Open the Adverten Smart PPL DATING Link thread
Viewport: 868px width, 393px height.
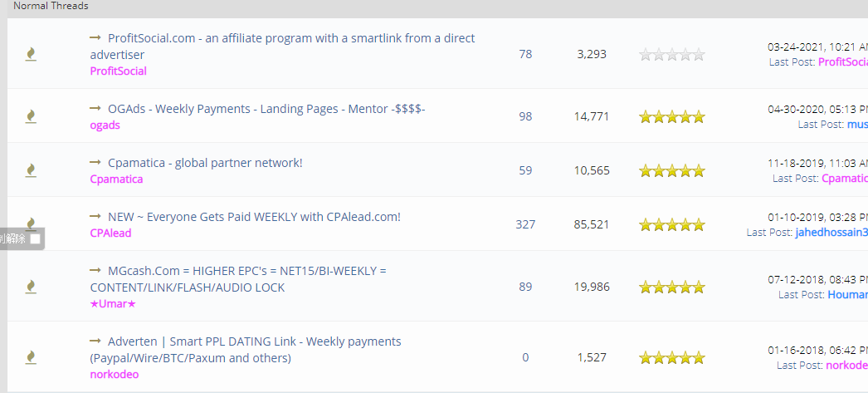[246, 350]
